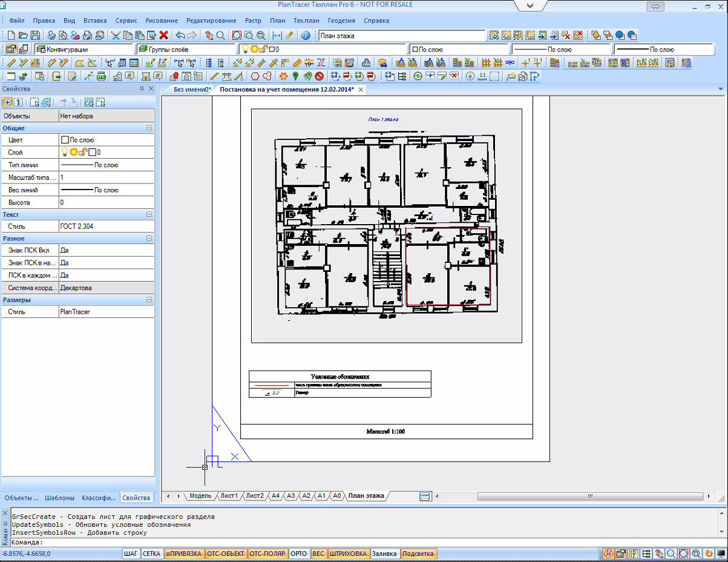Click the orange flower symbol icon

pos(283,76)
